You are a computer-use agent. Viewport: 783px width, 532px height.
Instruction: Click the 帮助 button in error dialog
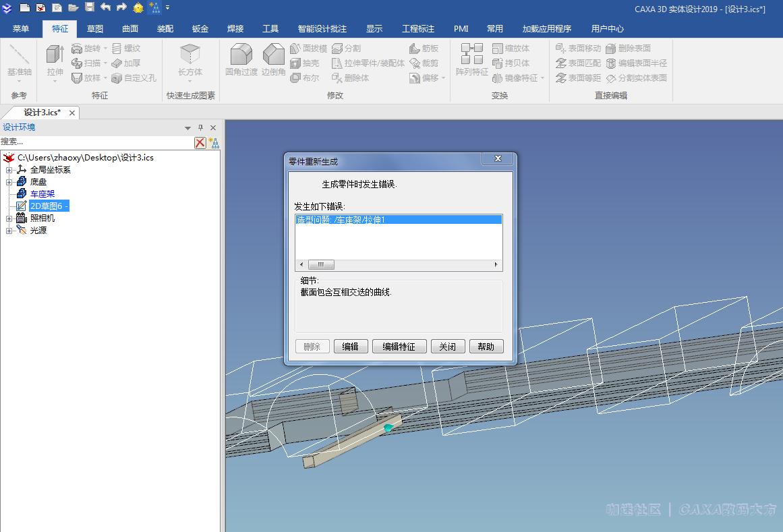click(x=486, y=347)
